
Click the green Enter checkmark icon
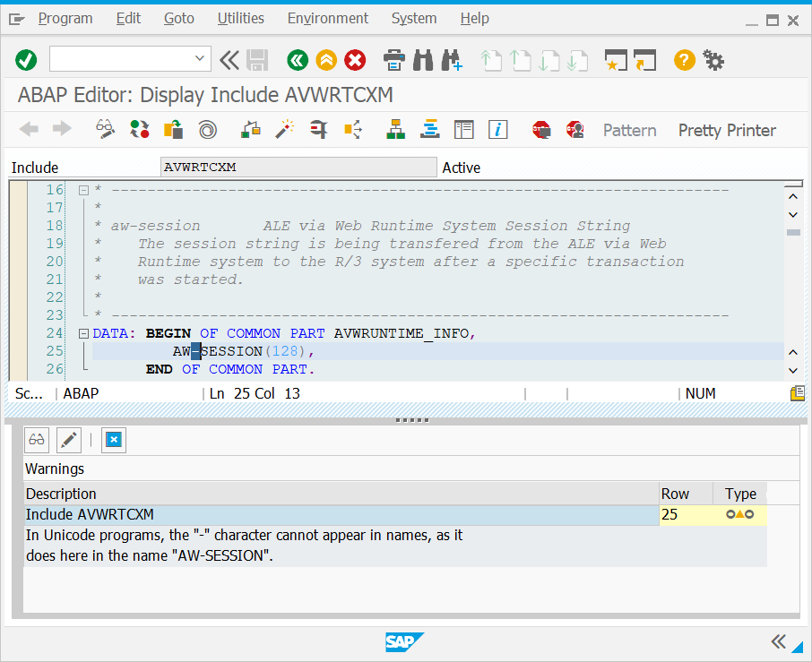tap(26, 60)
